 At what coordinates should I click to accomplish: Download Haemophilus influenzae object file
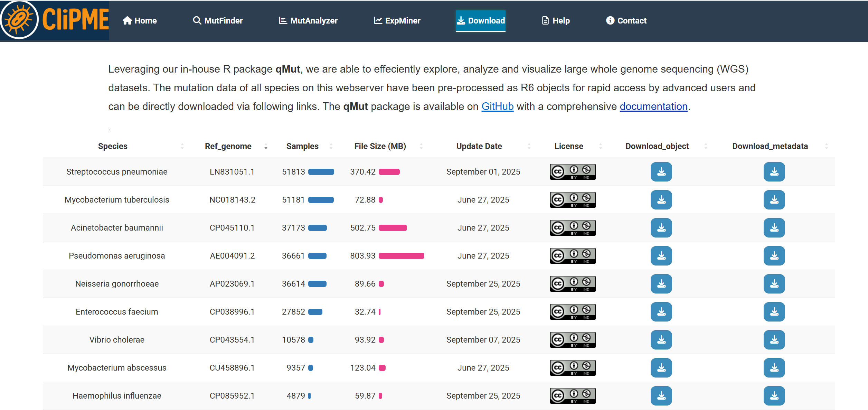point(661,396)
